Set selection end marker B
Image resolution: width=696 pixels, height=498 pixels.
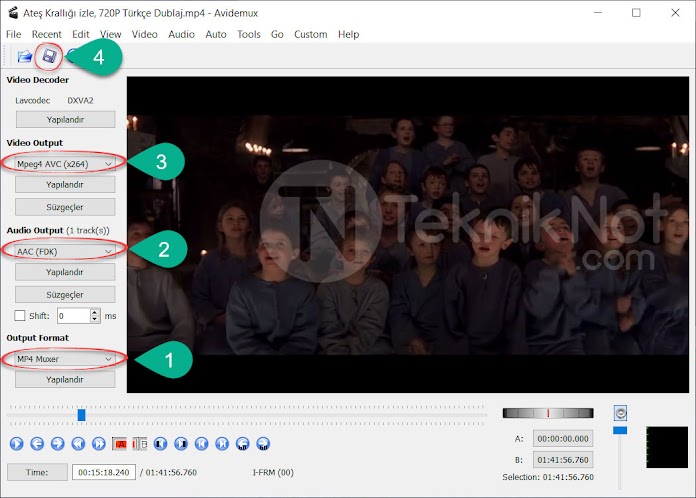(140, 443)
